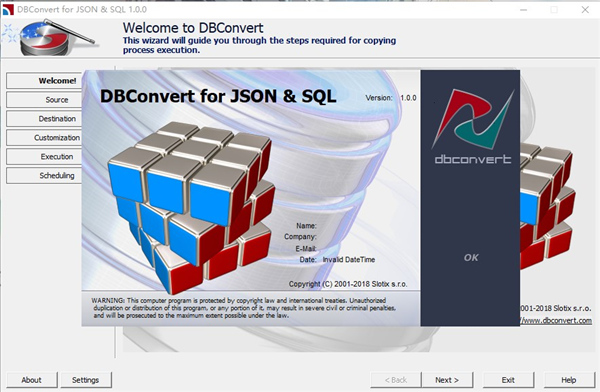Select the Customization wizard step
The image size is (600, 392).
click(44, 137)
